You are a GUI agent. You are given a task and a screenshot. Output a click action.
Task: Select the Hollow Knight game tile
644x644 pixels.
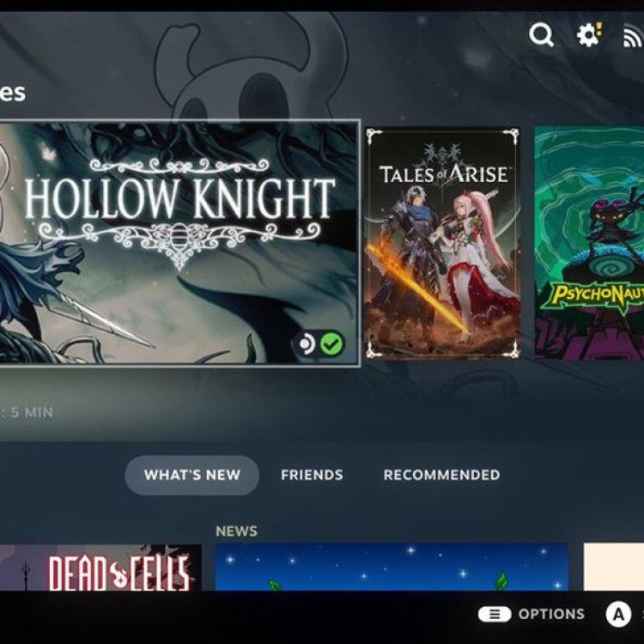[179, 243]
